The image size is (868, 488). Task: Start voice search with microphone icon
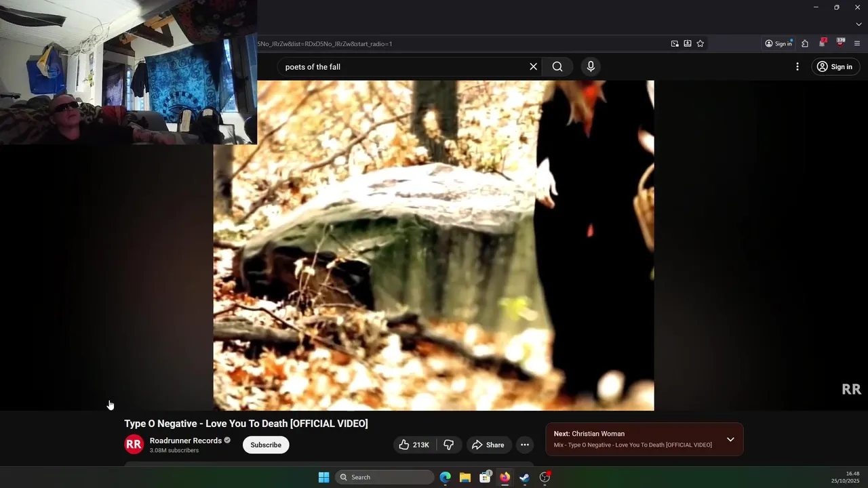(x=591, y=66)
